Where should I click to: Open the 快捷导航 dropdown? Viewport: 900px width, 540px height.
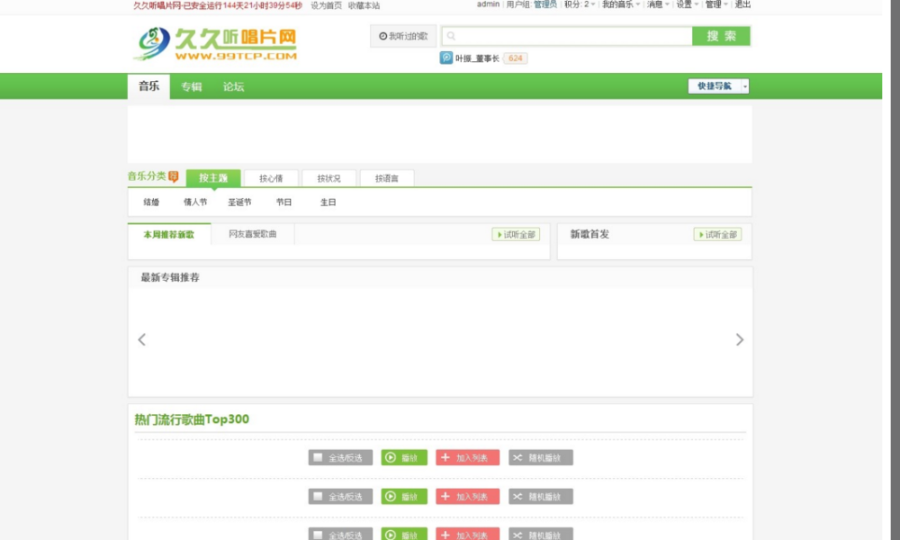point(719,86)
